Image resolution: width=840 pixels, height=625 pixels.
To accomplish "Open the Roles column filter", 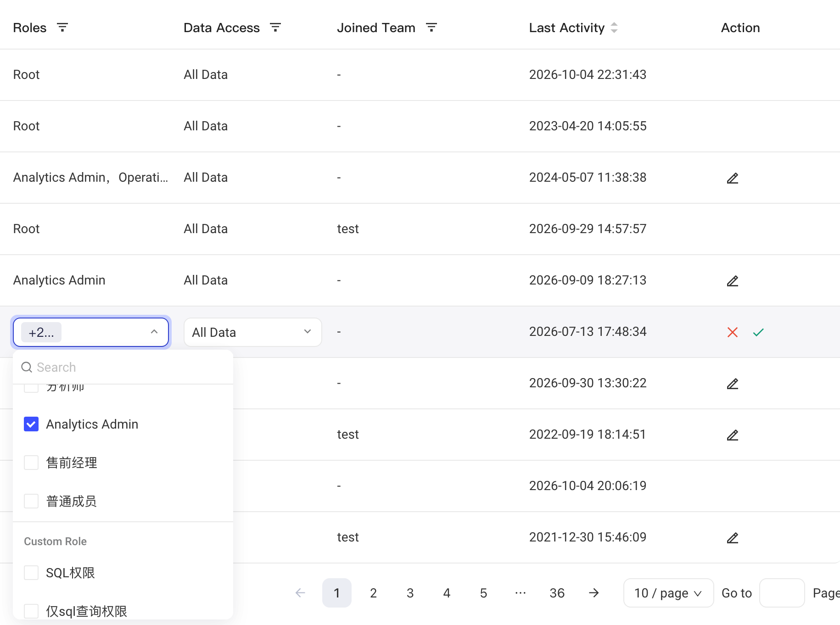I will [x=62, y=28].
